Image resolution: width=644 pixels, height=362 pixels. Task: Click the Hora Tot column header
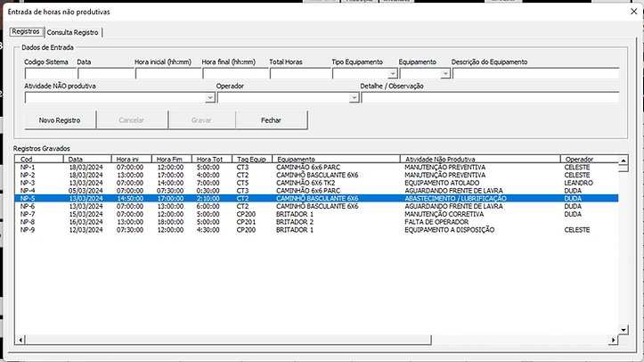211,159
